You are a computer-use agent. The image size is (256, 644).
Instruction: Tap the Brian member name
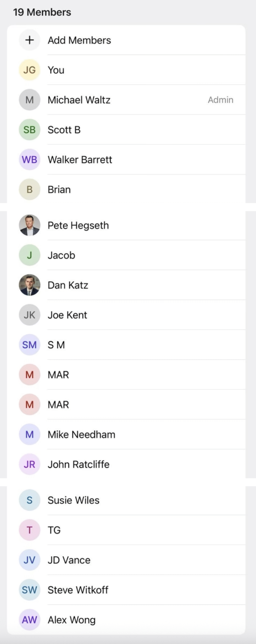[x=59, y=190]
